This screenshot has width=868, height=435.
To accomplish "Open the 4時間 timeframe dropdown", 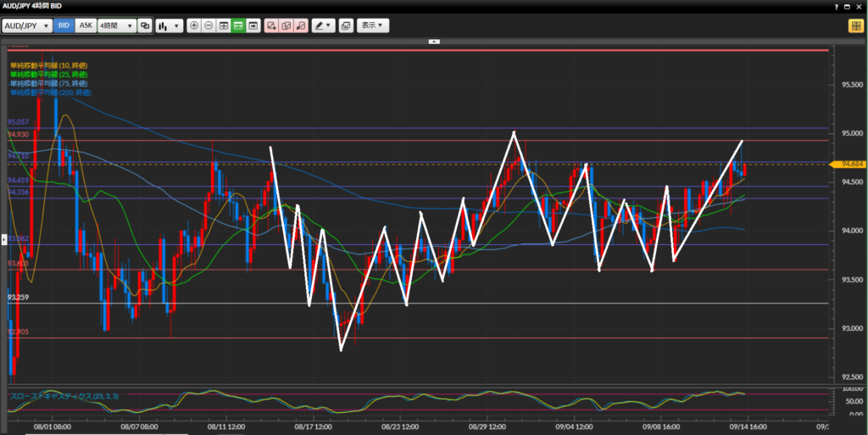I will 117,25.
